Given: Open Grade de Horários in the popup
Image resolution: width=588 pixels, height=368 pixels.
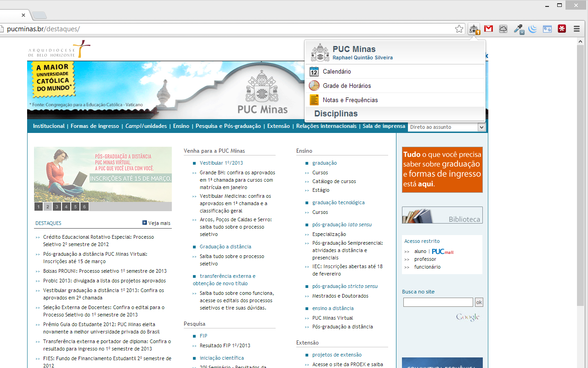Looking at the screenshot, I should click(395, 86).
